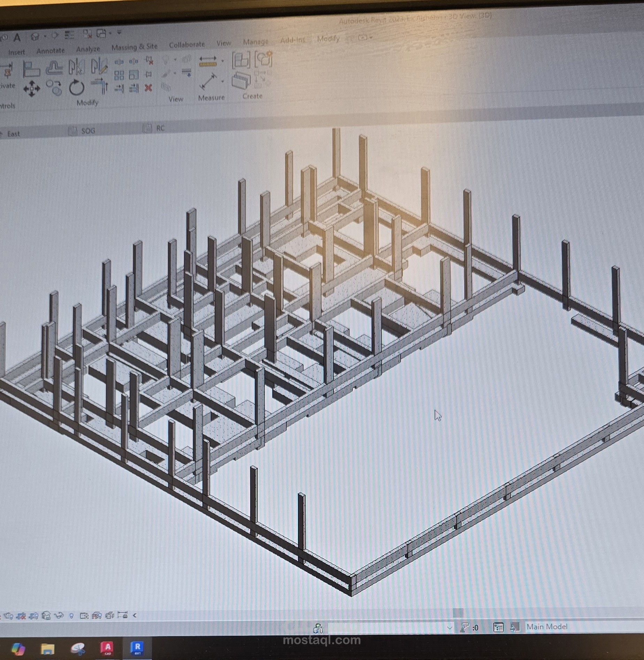
Task: Select Trim/Extend Multiple Elements tool
Action: pyautogui.click(x=134, y=88)
